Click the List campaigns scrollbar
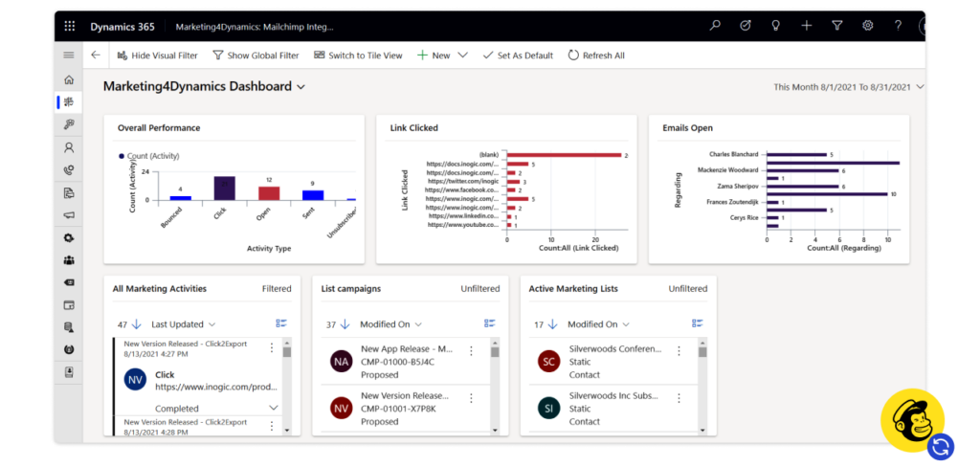This screenshot has height=467, width=980. point(495,386)
